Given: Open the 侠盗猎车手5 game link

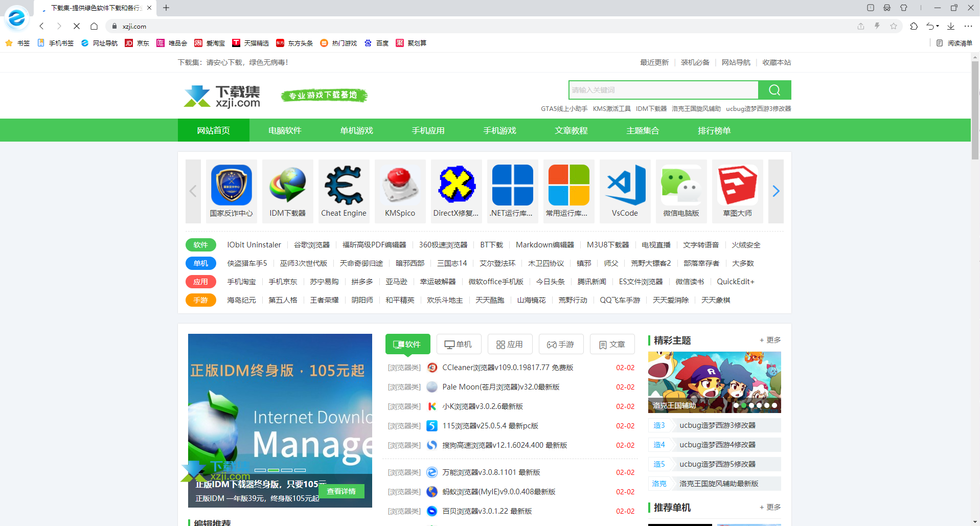Looking at the screenshot, I should tap(247, 263).
